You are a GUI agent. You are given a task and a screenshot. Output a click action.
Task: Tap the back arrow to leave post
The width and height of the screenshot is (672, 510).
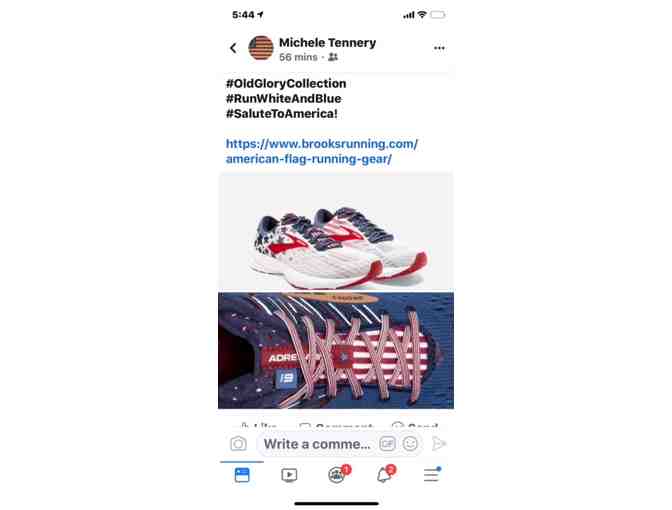pyautogui.click(x=233, y=48)
